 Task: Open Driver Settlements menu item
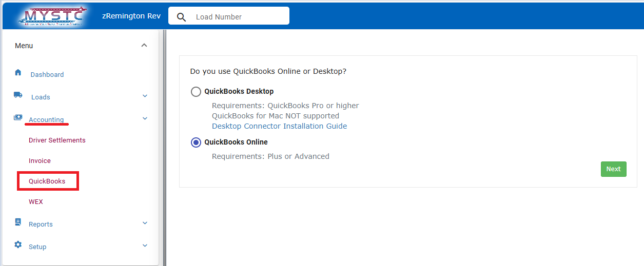[57, 140]
